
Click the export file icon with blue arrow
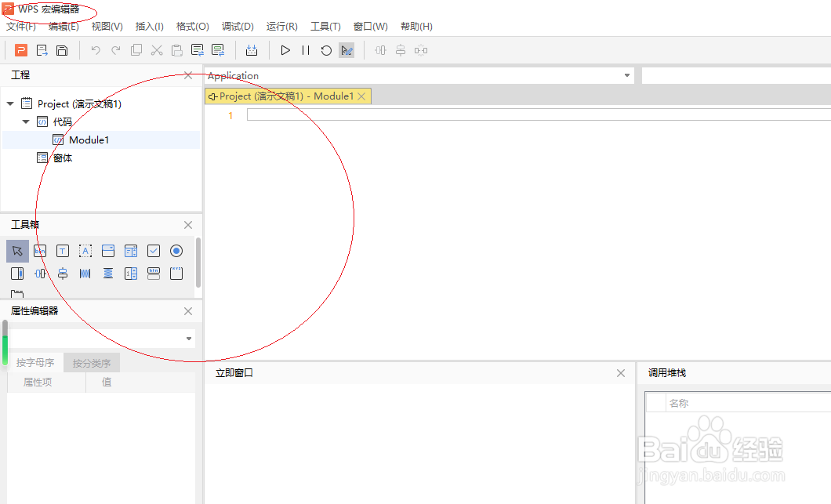pos(42,50)
